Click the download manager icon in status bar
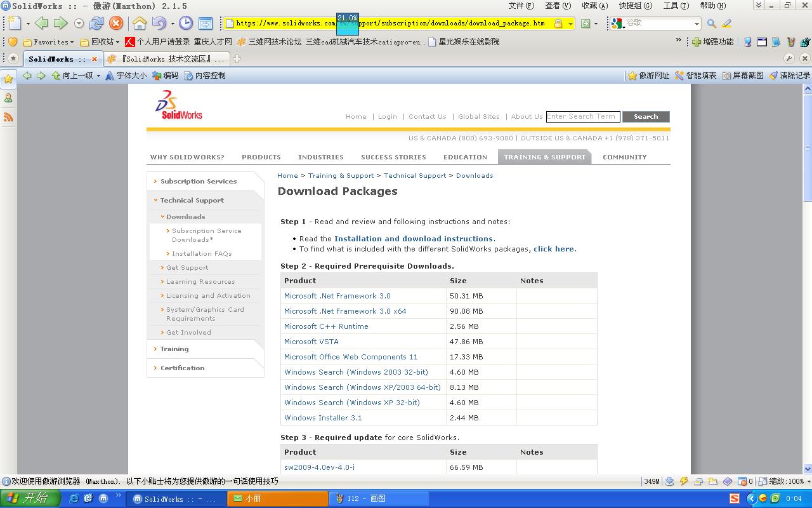812x508 pixels. (x=669, y=481)
